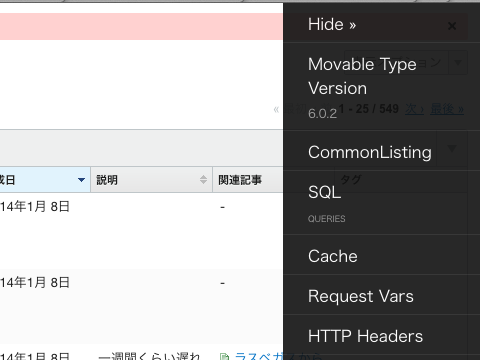This screenshot has height=360, width=480.
Task: Select the second row date 14年1月 8日
Action: click(35, 283)
